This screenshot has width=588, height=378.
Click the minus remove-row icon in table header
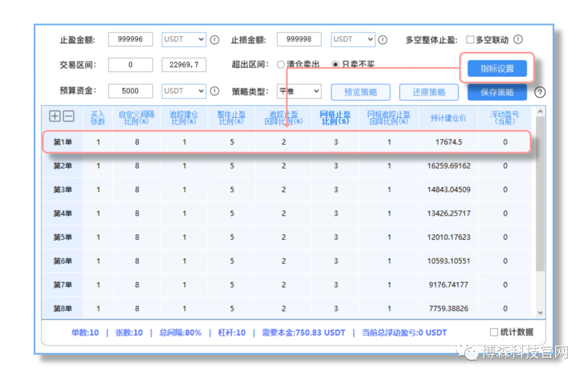69,116
